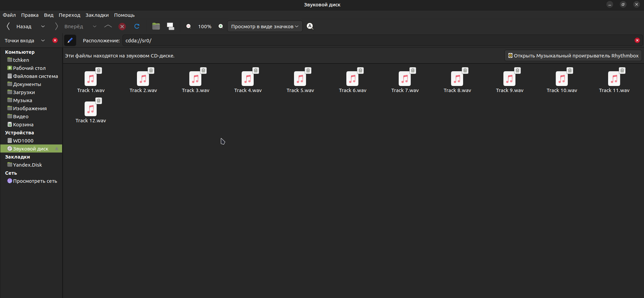Image resolution: width=644 pixels, height=298 pixels.
Task: Open the Точки входа side pane selector
Action: click(x=25, y=40)
